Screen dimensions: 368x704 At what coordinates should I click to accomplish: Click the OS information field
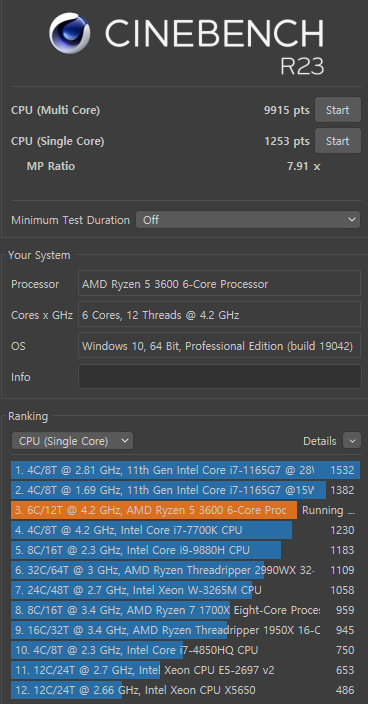pyautogui.click(x=219, y=346)
